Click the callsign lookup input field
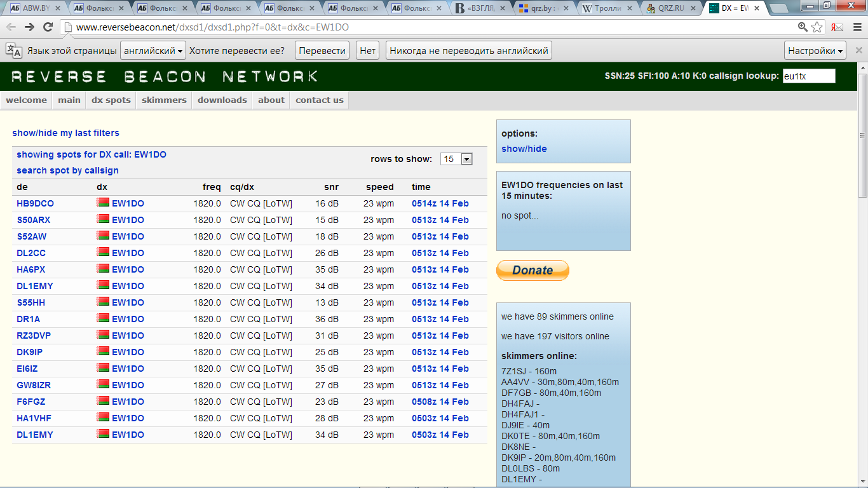The height and width of the screenshot is (488, 868). (808, 76)
